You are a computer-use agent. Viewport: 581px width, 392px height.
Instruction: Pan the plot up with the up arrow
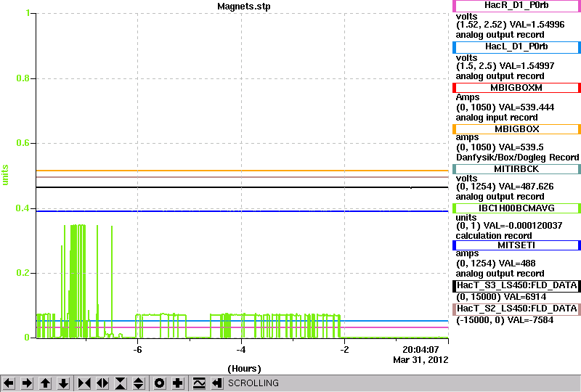tap(45, 383)
